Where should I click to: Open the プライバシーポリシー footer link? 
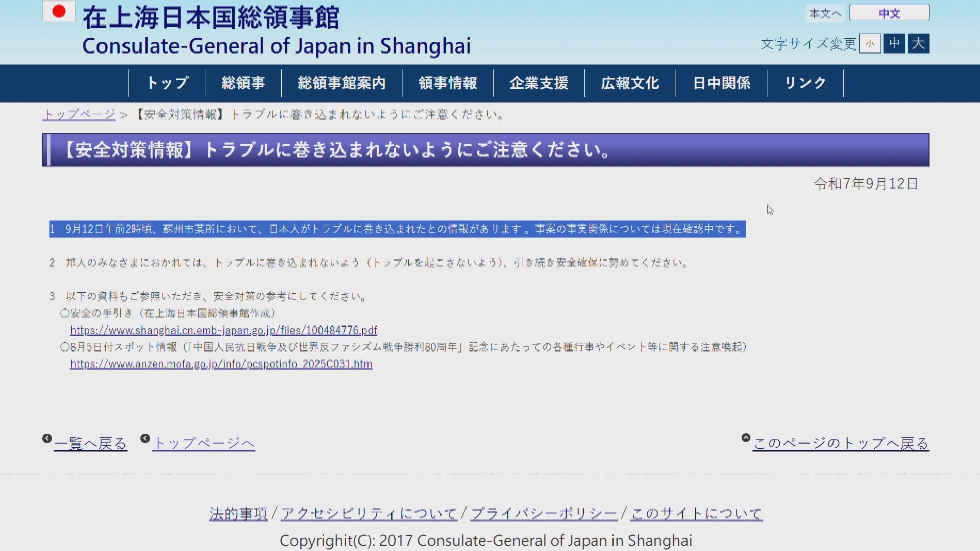click(x=543, y=513)
